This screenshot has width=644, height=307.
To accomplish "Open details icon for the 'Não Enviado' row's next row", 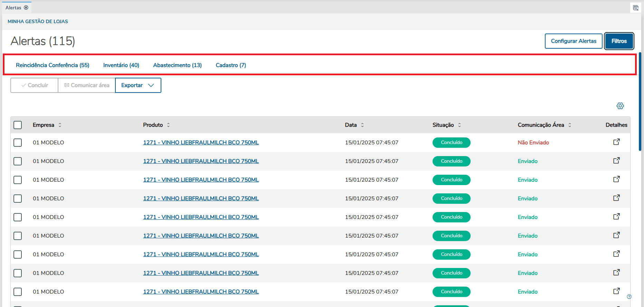I will [x=616, y=161].
